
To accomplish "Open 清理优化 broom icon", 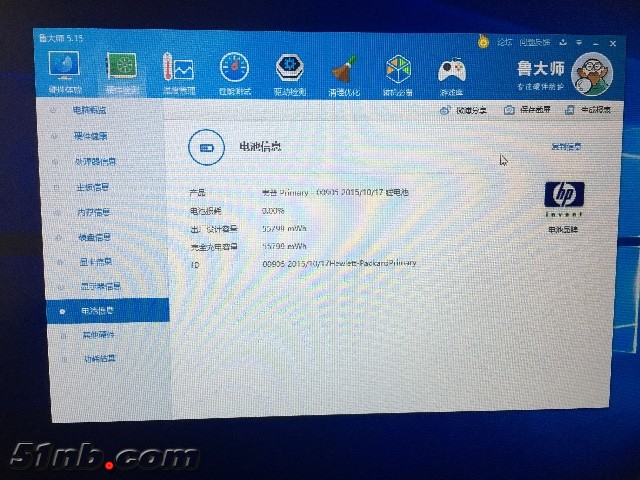I will tap(344, 69).
